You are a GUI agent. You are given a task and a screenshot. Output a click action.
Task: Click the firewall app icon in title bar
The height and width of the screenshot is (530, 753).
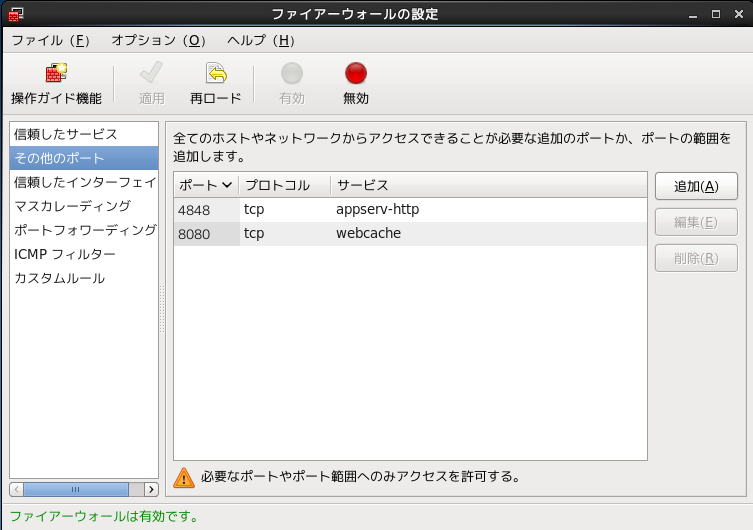tap(15, 15)
